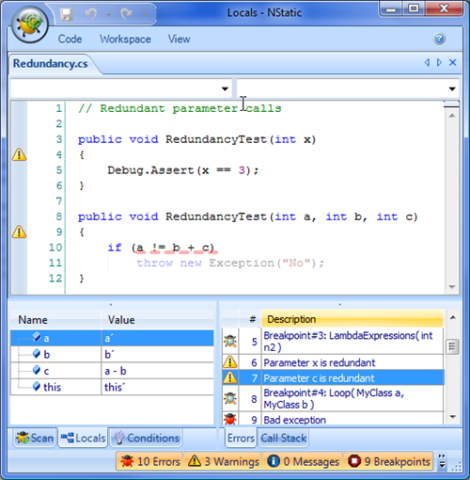Click red error bug icon on row 9
This screenshot has width=470, height=480.
click(x=230, y=419)
